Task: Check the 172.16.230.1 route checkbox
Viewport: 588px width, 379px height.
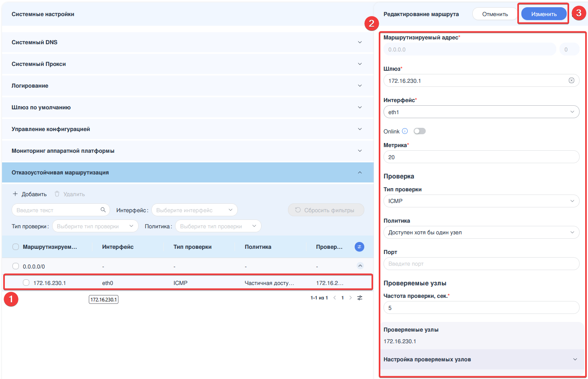Action: click(x=26, y=283)
